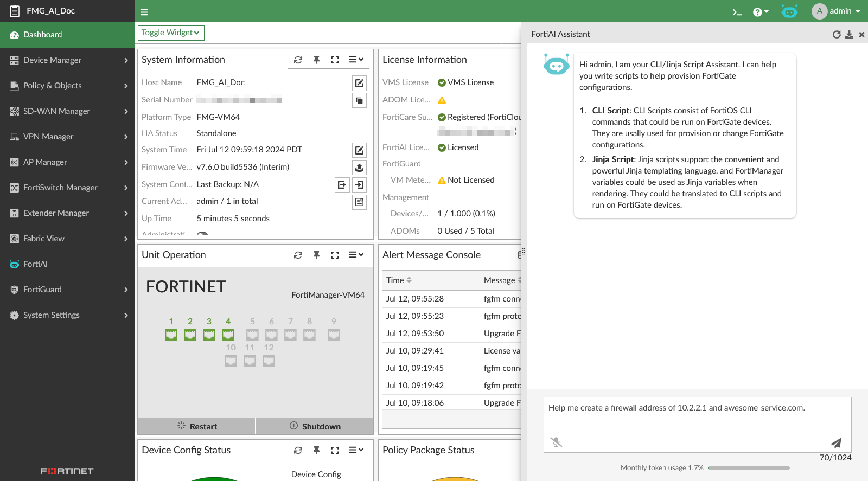The image size is (868, 481).
Task: Open the admin user dropdown
Action: click(x=836, y=11)
